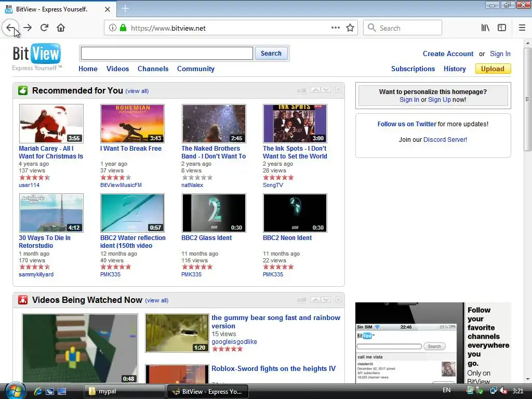This screenshot has height=399, width=532.
Task: Move Recommended for You module down
Action: click(x=326, y=90)
